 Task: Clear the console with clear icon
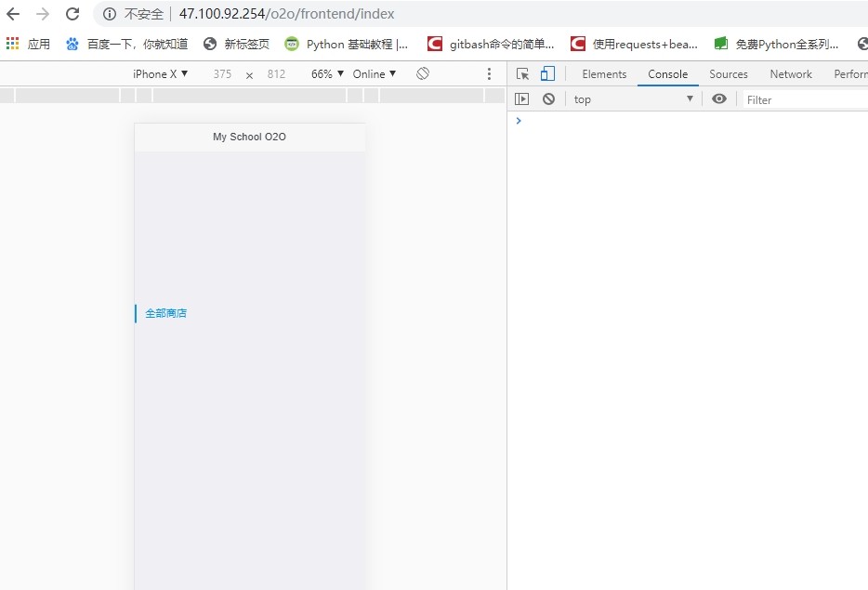click(x=548, y=99)
